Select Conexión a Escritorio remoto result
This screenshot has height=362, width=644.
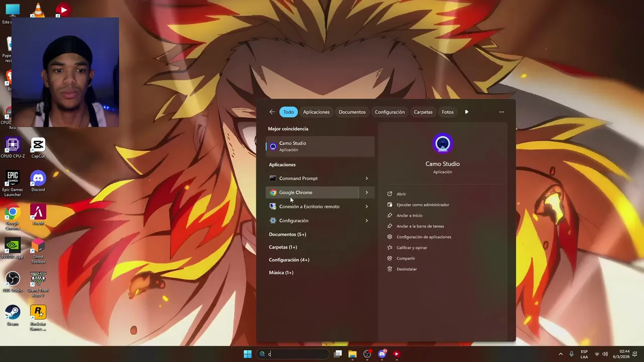(313, 207)
